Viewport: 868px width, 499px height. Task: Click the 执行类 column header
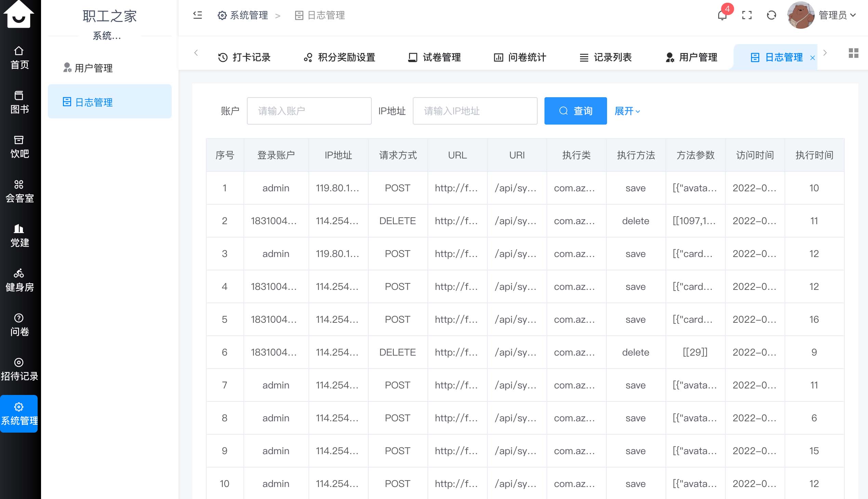click(x=576, y=155)
